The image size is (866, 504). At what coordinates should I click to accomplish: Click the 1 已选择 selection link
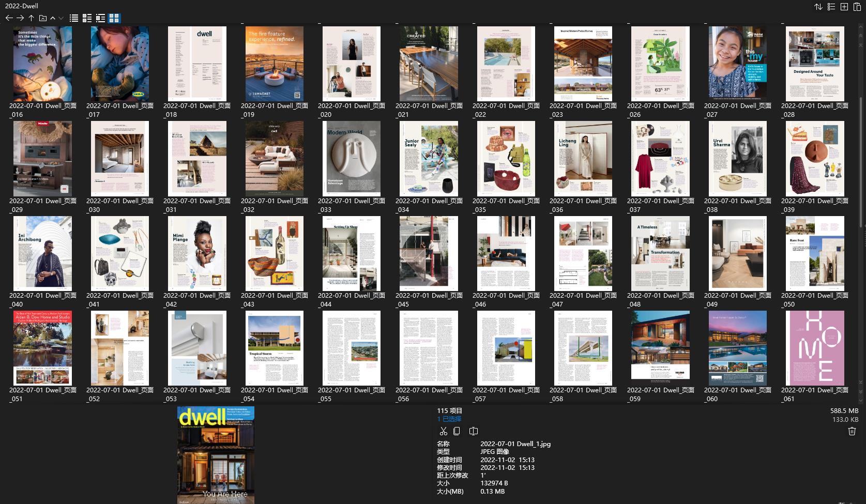(449, 419)
